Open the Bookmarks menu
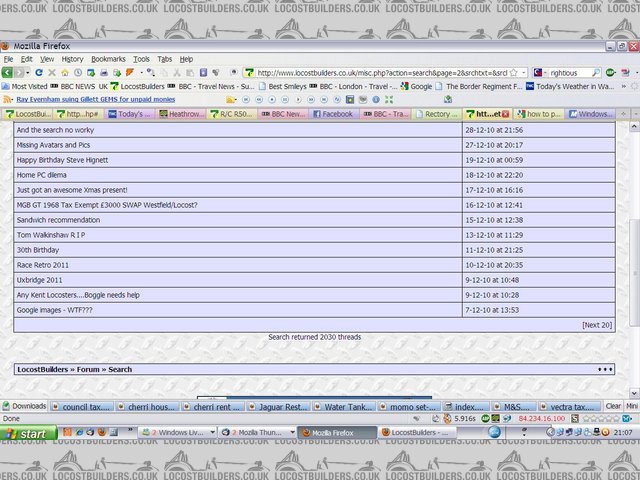 (108, 59)
